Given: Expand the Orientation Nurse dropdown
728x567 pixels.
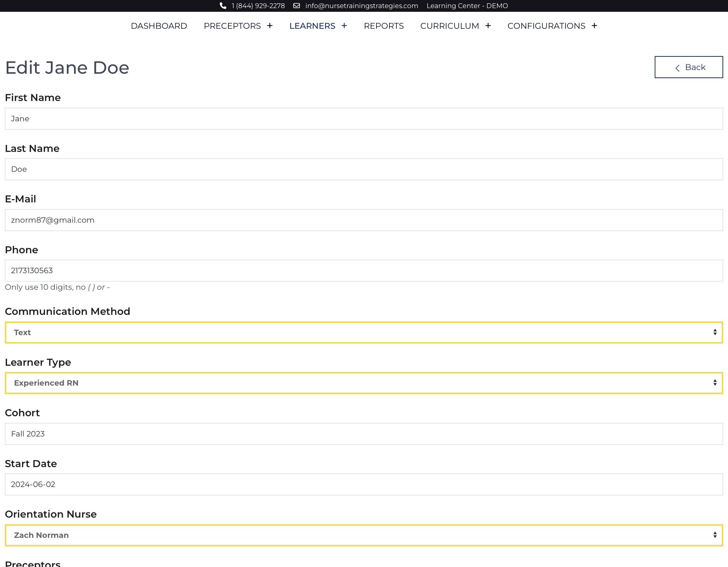Looking at the screenshot, I should (x=363, y=535).
